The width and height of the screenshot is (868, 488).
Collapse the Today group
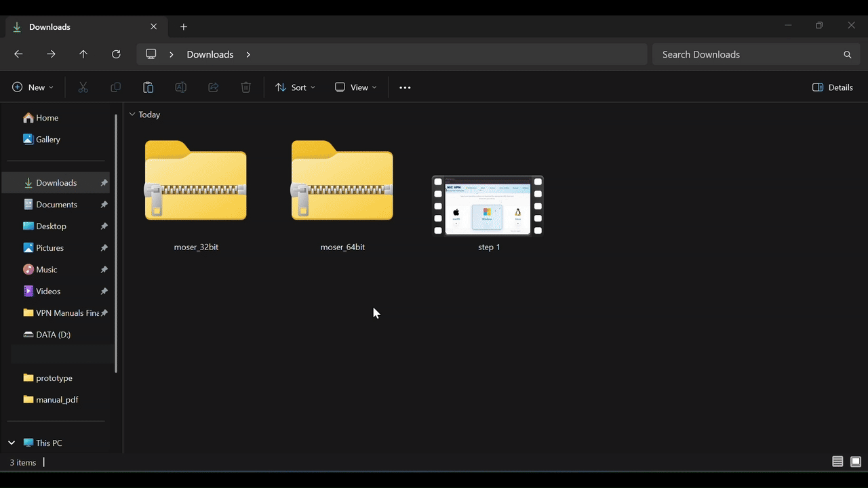132,114
